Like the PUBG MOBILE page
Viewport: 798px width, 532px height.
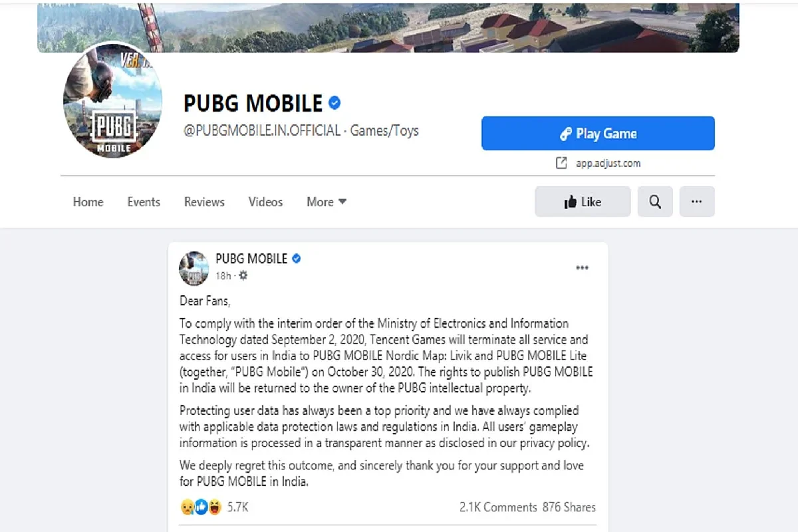pos(583,201)
